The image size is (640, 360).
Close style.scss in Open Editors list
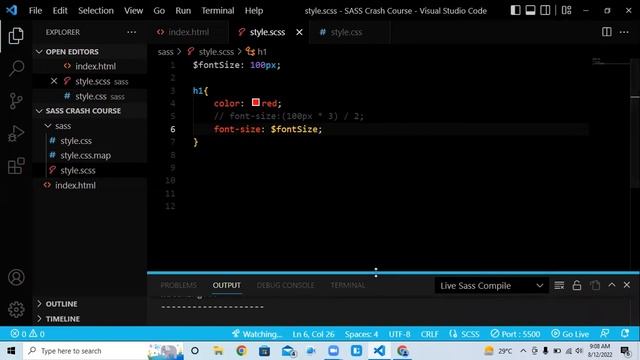point(54,81)
